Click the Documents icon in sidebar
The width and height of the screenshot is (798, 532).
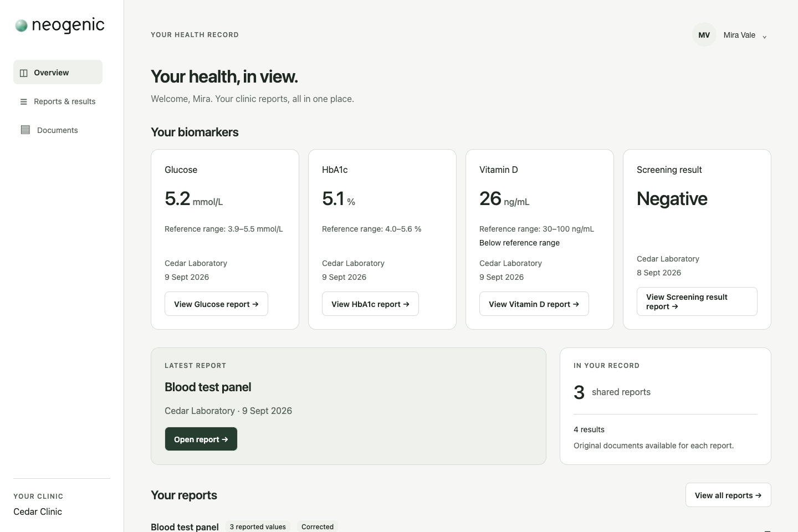point(25,130)
